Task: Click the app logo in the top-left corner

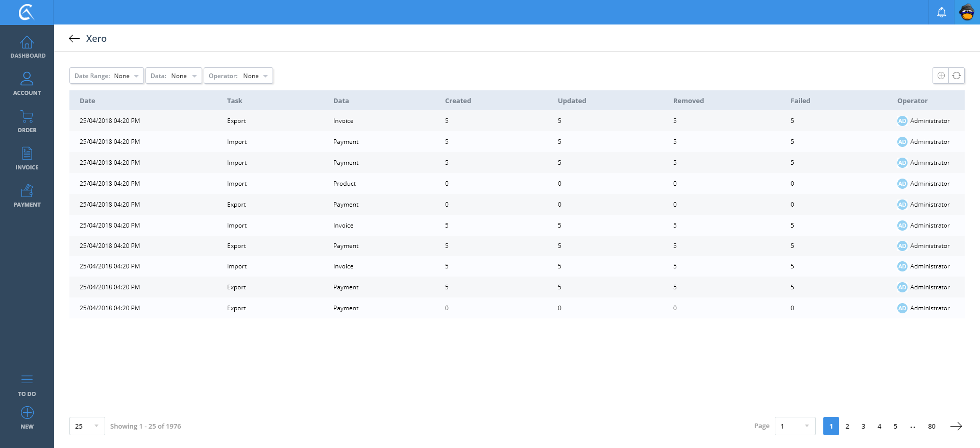Action: click(x=27, y=12)
